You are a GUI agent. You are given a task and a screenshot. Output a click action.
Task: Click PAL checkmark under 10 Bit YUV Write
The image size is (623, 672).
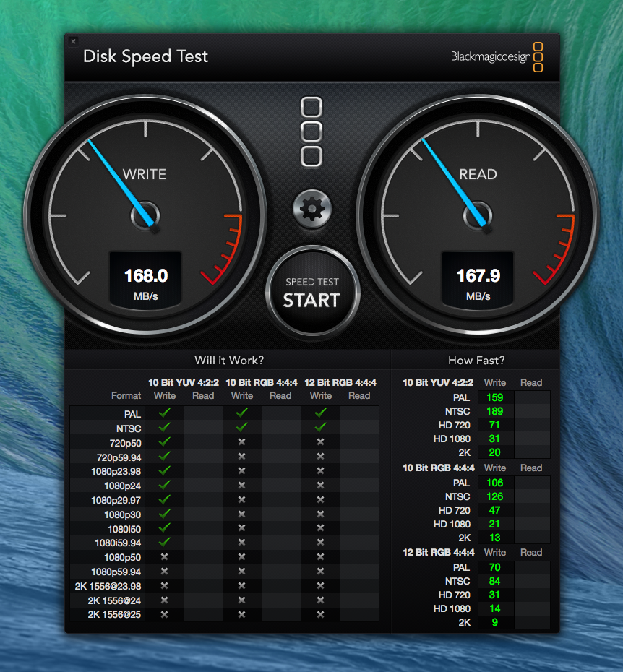[x=164, y=413]
